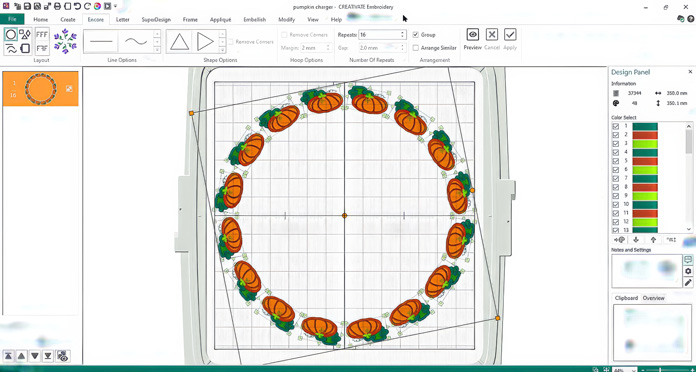Click the color change palette icon
This screenshot has height=372, width=696.
point(620,240)
